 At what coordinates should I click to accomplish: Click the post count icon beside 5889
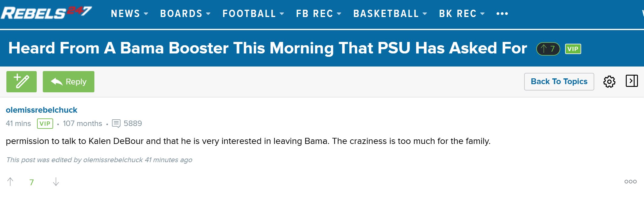pyautogui.click(x=116, y=124)
